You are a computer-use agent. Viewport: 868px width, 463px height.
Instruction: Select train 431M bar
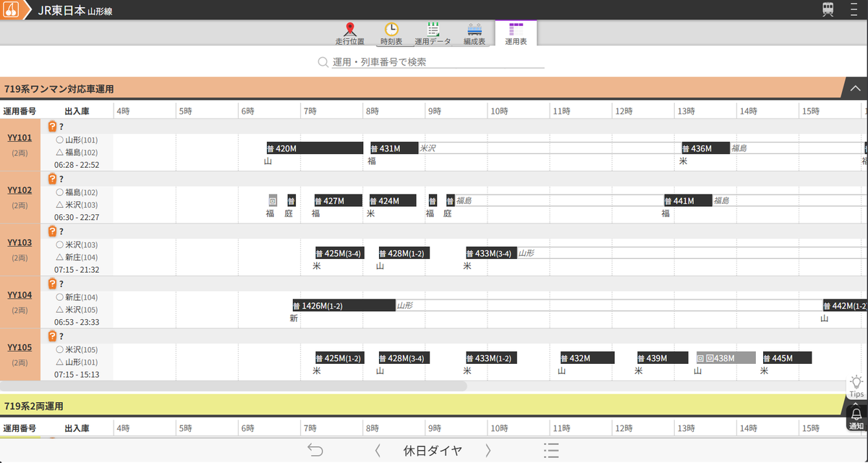click(394, 148)
